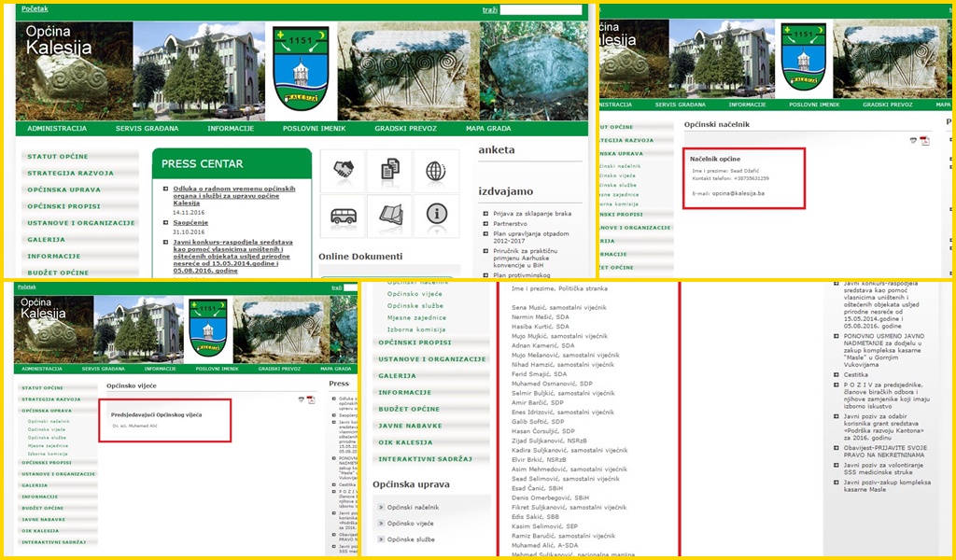
Task: Click the circled 'i' information icon
Action: coord(436,217)
